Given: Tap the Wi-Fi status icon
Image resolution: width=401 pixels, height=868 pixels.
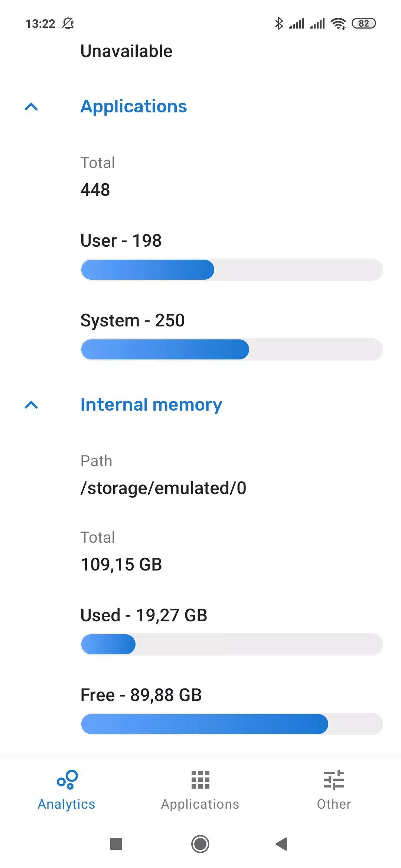Looking at the screenshot, I should [338, 23].
